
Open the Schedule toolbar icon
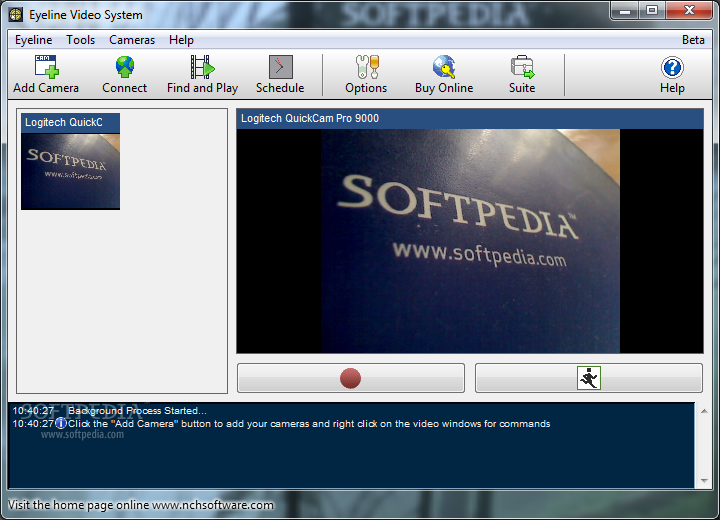pyautogui.click(x=280, y=67)
